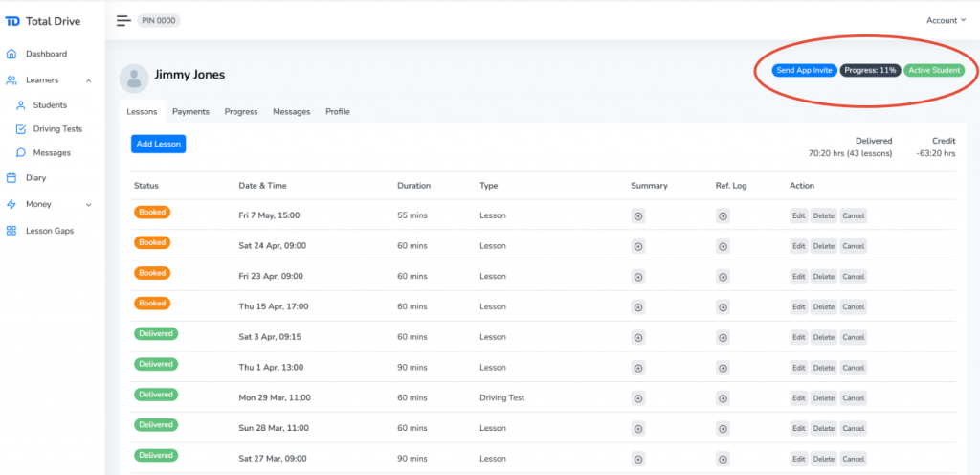Screen dimensions: 980x475
Task: Switch to the Progress tab
Action: coord(241,112)
